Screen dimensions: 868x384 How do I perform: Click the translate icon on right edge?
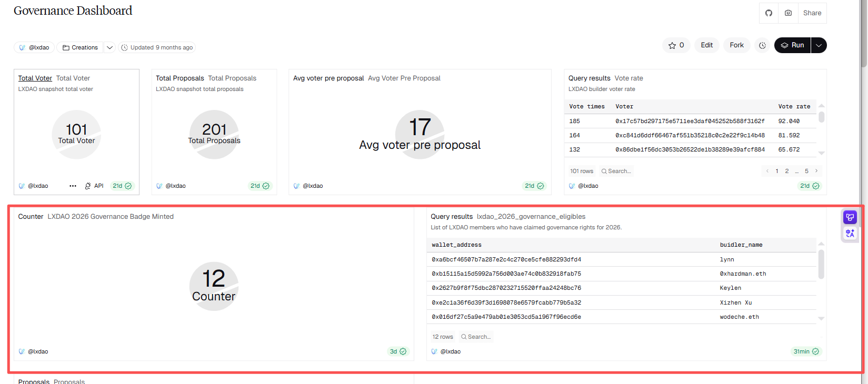(x=850, y=233)
